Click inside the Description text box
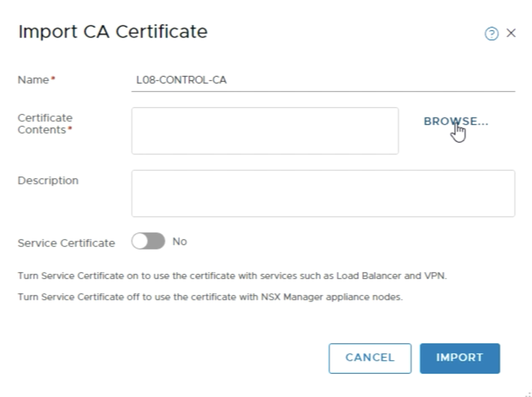Screen dimensions: 532x397 click(323, 193)
